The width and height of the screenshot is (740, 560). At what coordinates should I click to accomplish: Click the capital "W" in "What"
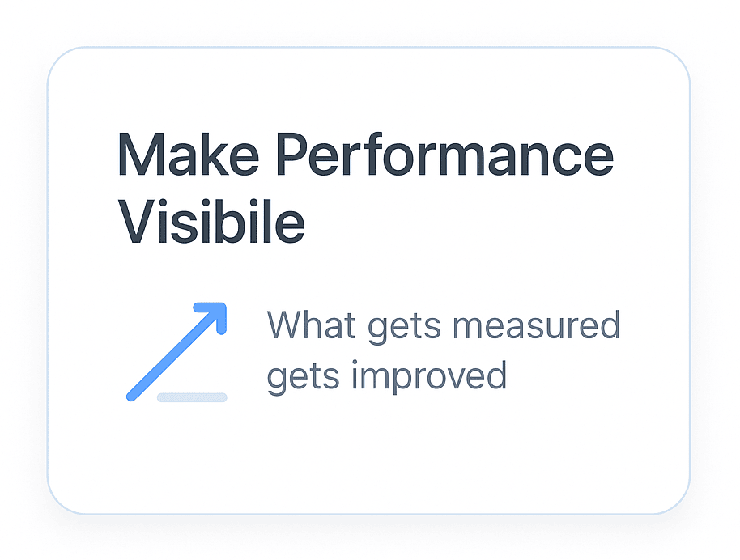[x=285, y=325]
